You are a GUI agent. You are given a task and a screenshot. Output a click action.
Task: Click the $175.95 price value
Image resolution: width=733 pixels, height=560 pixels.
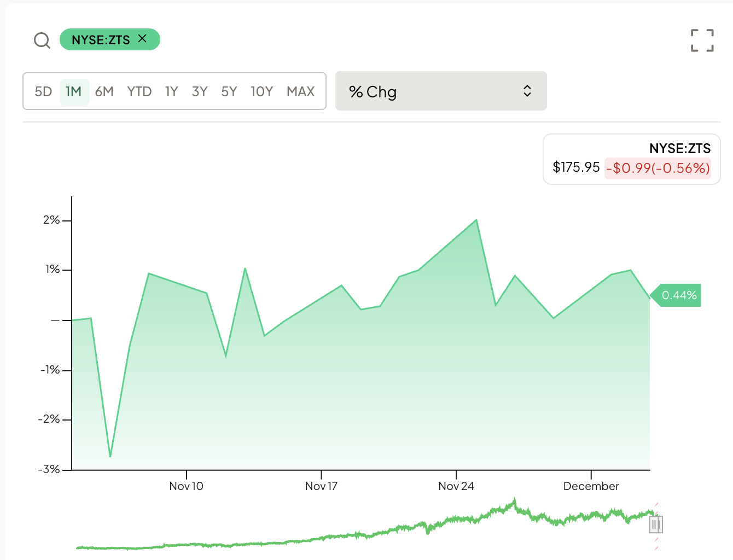pos(576,167)
